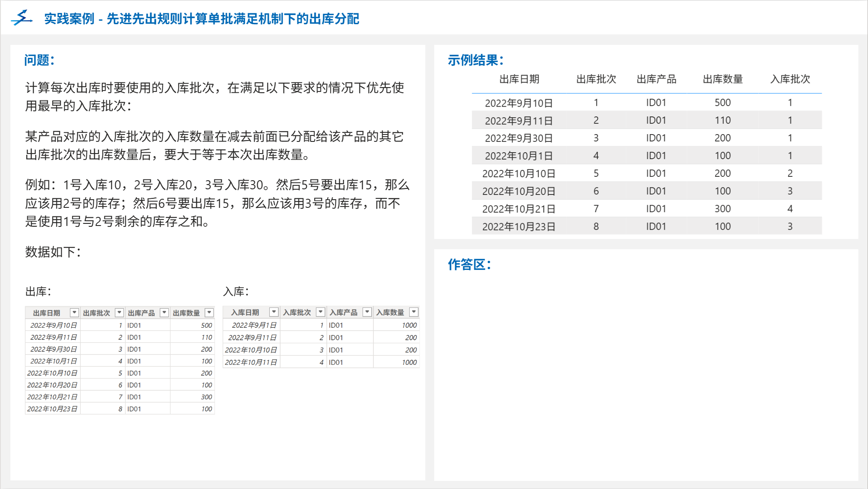Click the 2022年10月11日 cell in the 入库 table

point(251,362)
